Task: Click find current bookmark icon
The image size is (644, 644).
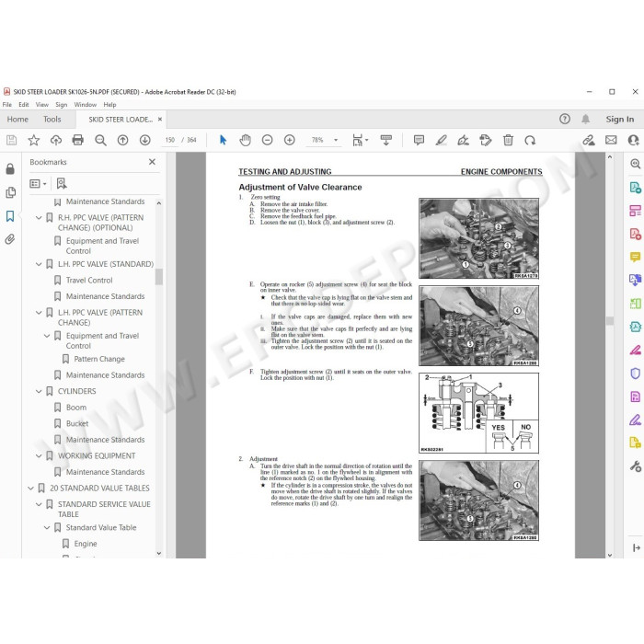Action: pyautogui.click(x=62, y=184)
